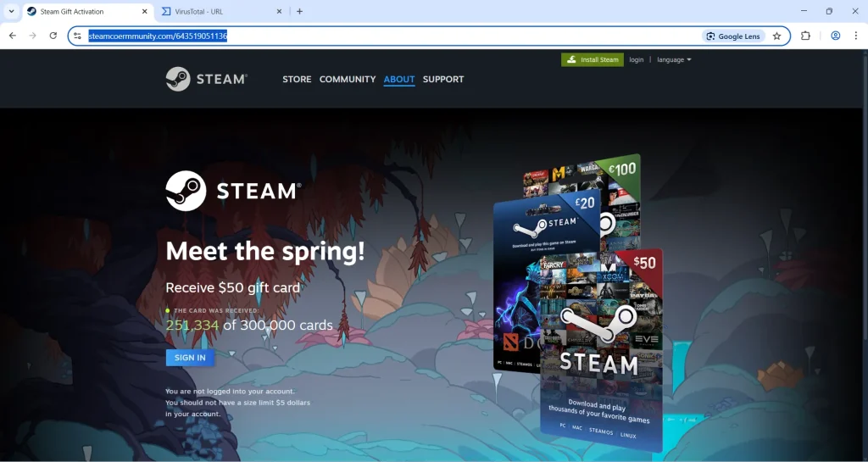Click the blue SIGN IN button
This screenshot has height=462, width=868.
point(190,358)
